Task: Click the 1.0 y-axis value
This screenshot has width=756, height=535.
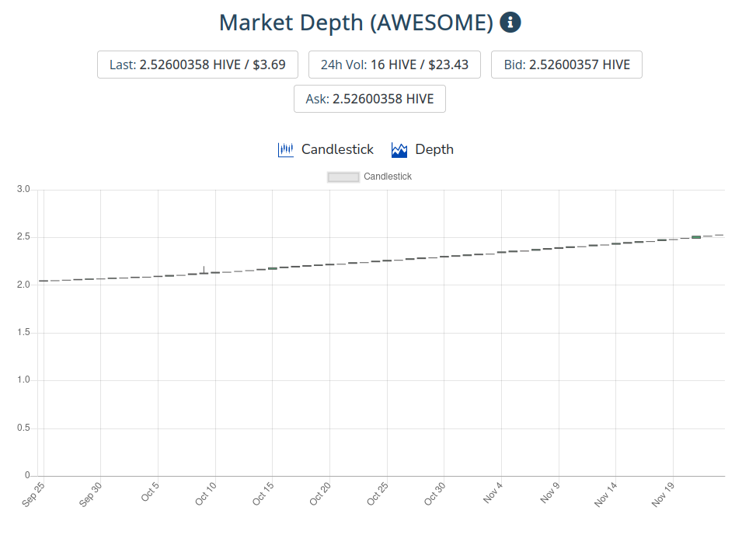Action: 23,380
